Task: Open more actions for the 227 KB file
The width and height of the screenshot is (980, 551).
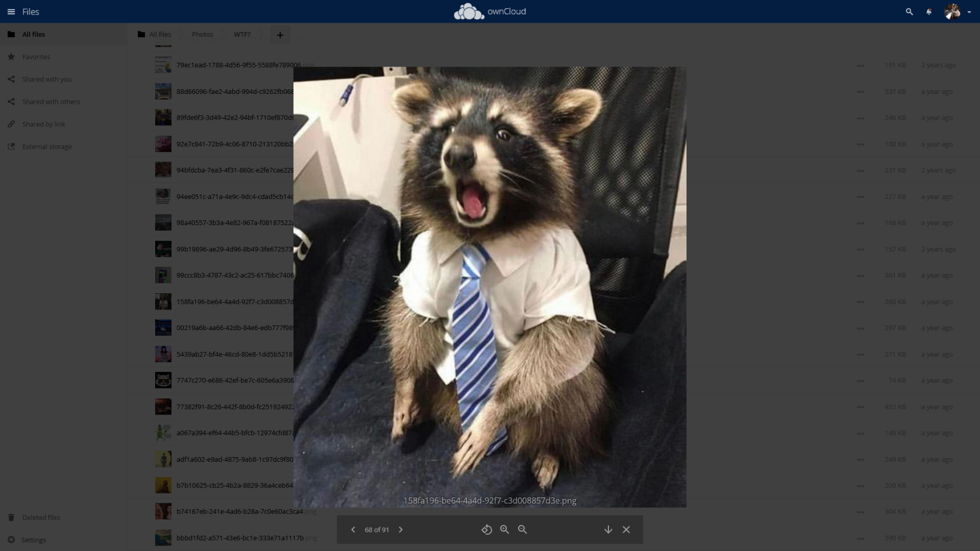Action: point(860,196)
